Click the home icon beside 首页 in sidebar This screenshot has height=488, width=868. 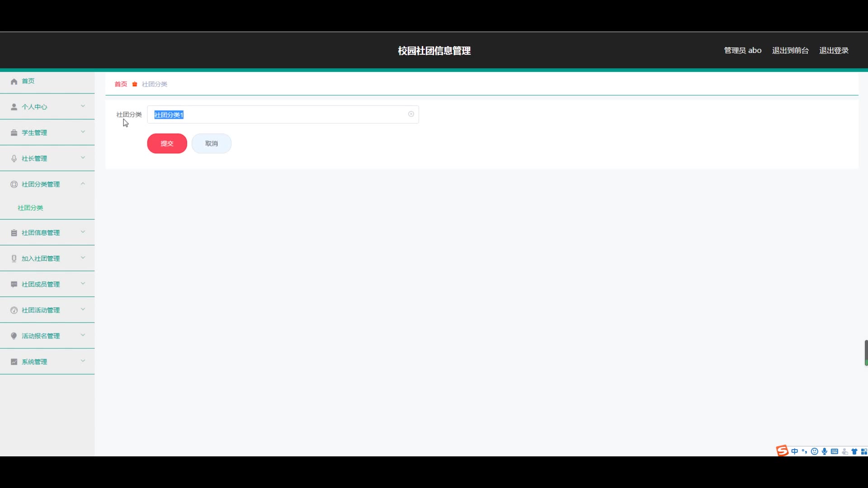tap(14, 81)
